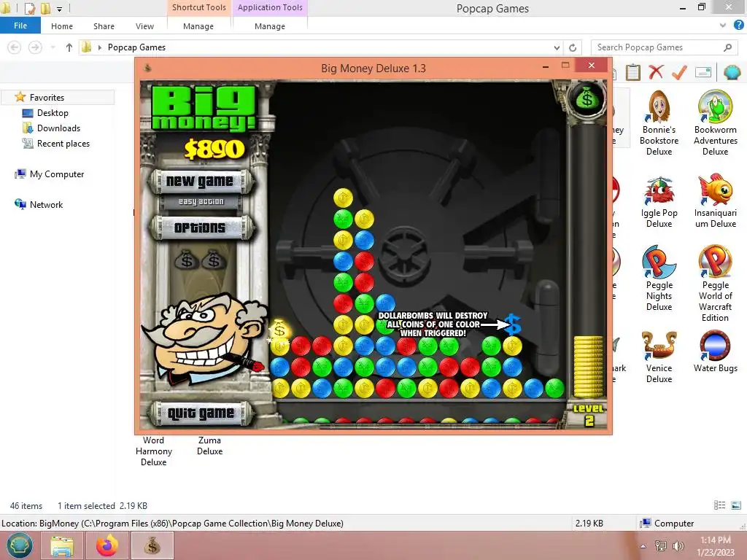Expand the ribbon with chevron

click(723, 26)
